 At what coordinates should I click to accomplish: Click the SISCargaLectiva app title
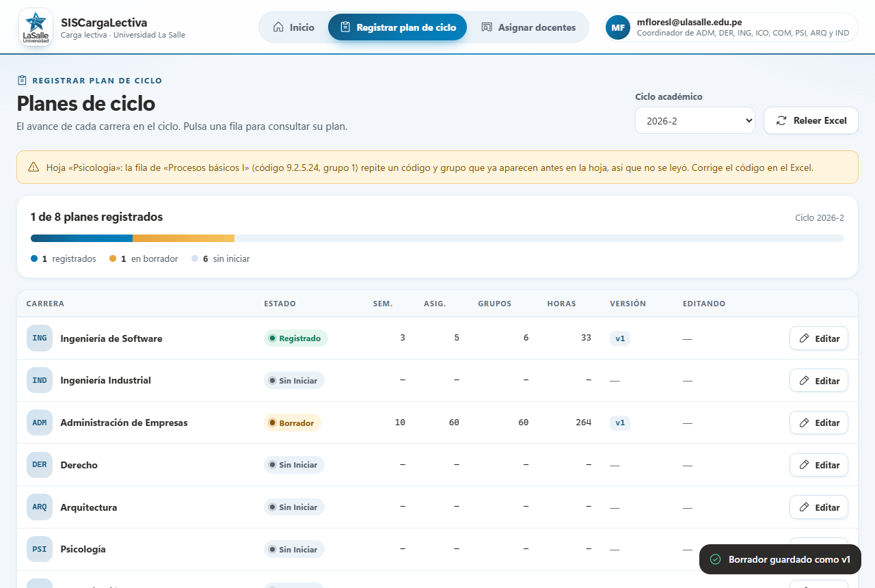pos(104,23)
